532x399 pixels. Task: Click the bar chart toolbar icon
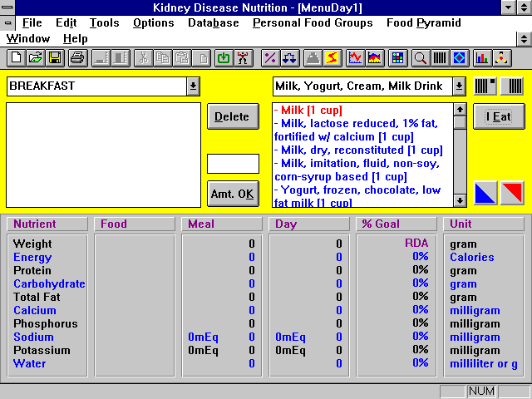[x=481, y=57]
